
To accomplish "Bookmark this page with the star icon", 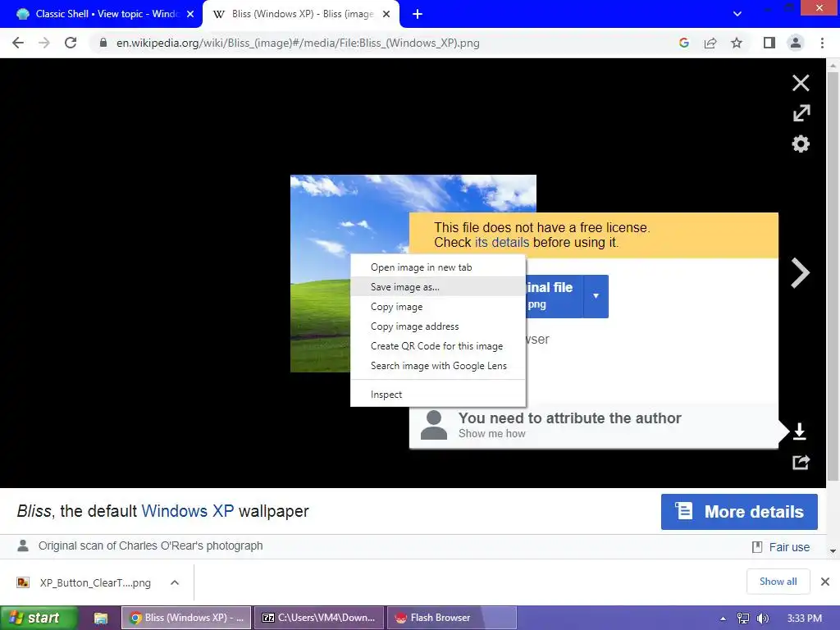I will tap(737, 43).
